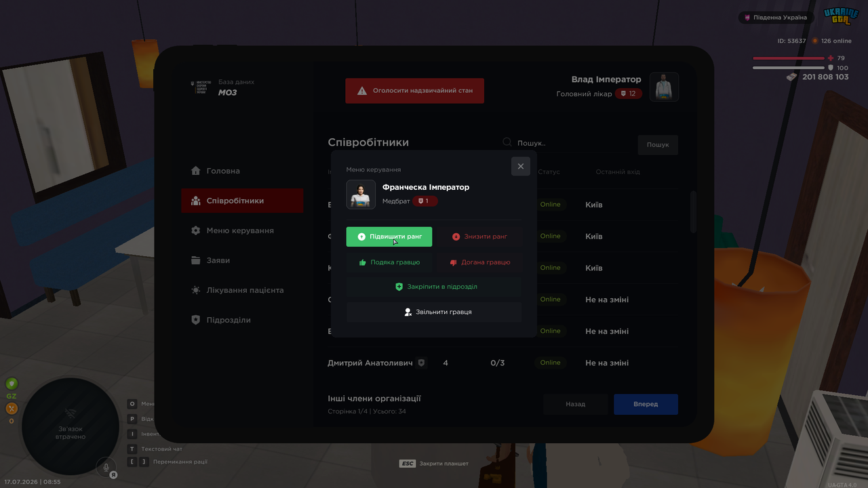
Task: Click the Назад previous page button
Action: (575, 404)
